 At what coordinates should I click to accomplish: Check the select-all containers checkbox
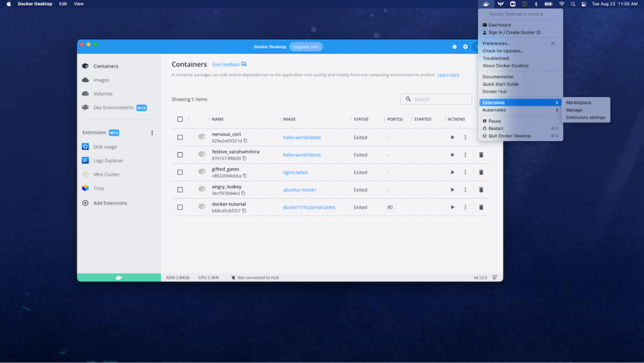click(179, 119)
